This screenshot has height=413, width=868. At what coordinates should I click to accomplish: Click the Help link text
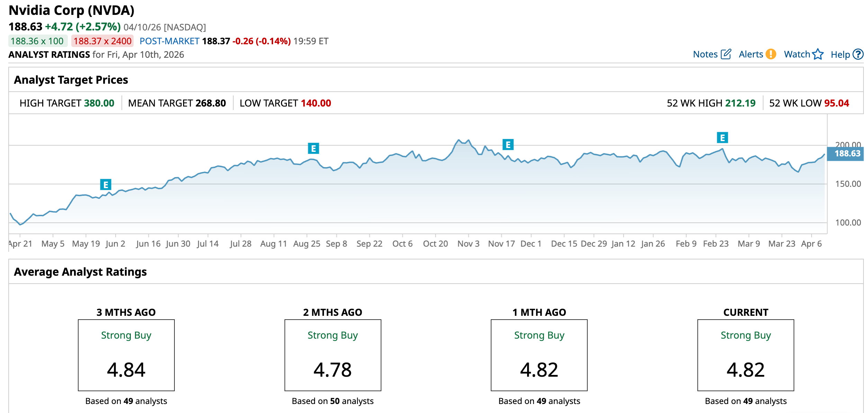(x=840, y=54)
